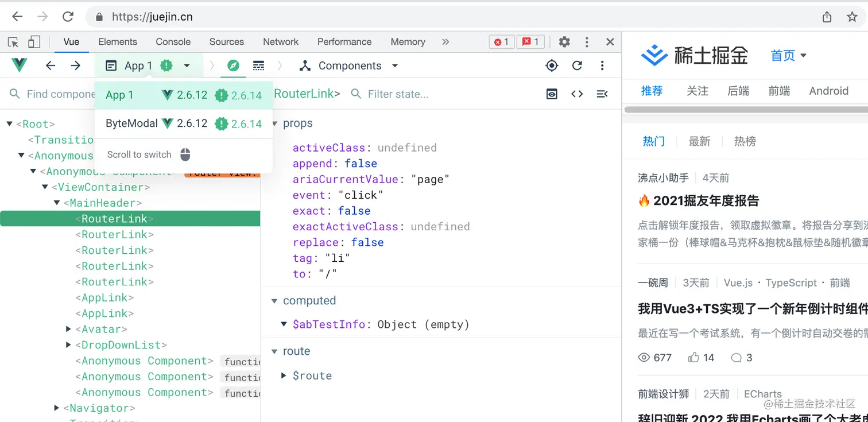Click the like thumbs-up icon showing 14
The width and height of the screenshot is (868, 422).
pyautogui.click(x=693, y=358)
